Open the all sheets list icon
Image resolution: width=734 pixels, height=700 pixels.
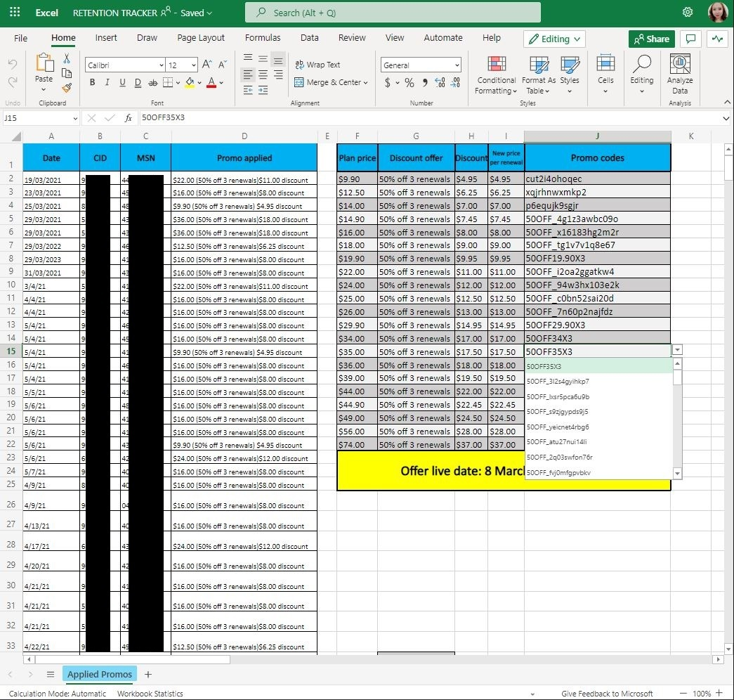(x=51, y=674)
